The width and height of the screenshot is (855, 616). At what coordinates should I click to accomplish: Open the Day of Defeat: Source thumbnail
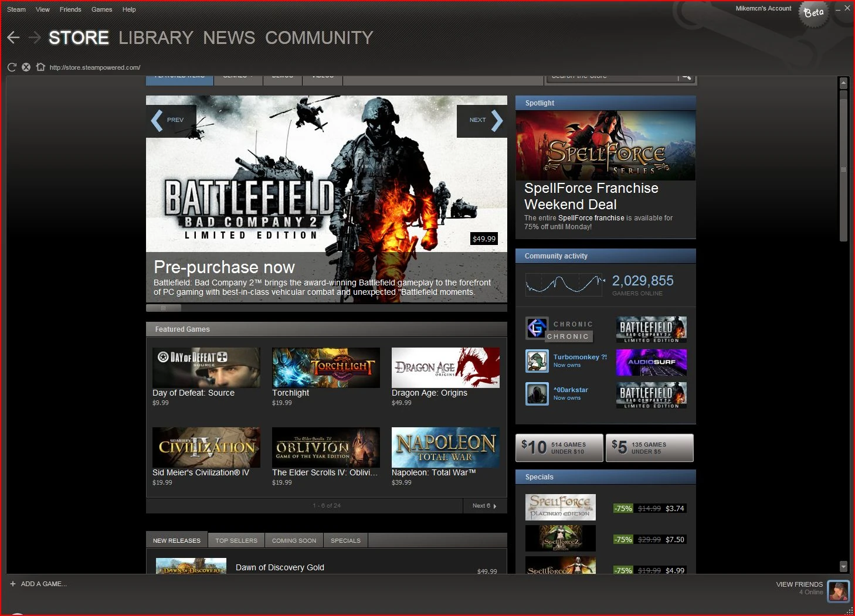pyautogui.click(x=206, y=367)
